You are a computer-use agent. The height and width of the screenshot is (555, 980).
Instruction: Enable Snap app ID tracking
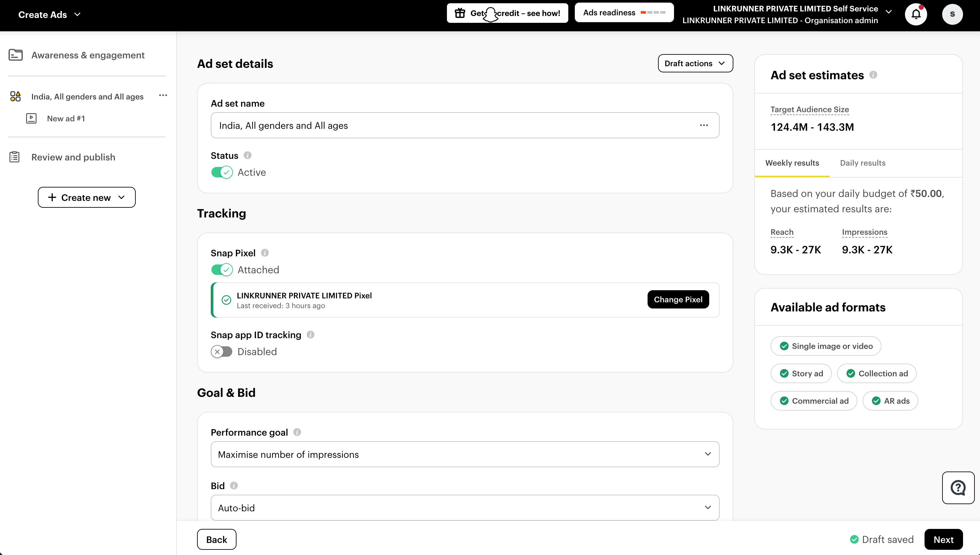pyautogui.click(x=222, y=352)
